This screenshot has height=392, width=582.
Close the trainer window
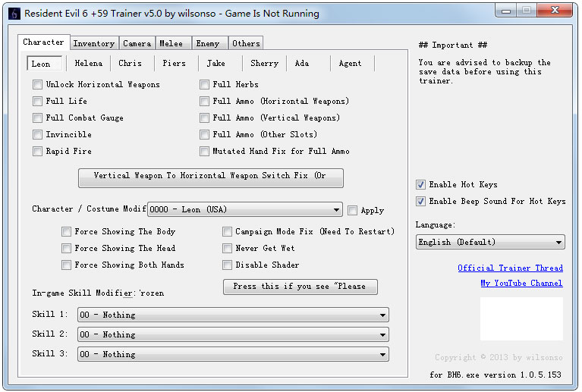coord(555,11)
